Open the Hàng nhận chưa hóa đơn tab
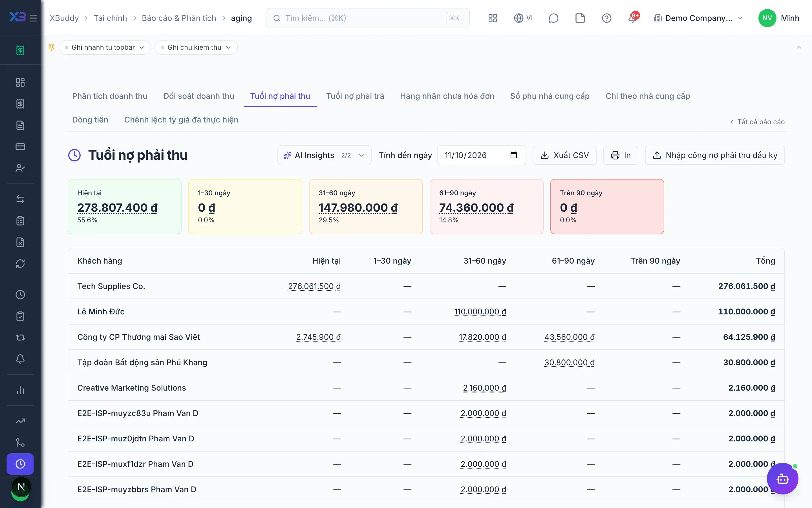 (447, 96)
